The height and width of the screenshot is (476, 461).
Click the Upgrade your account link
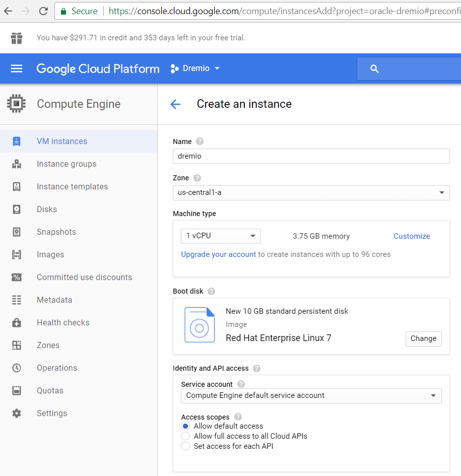tap(218, 254)
